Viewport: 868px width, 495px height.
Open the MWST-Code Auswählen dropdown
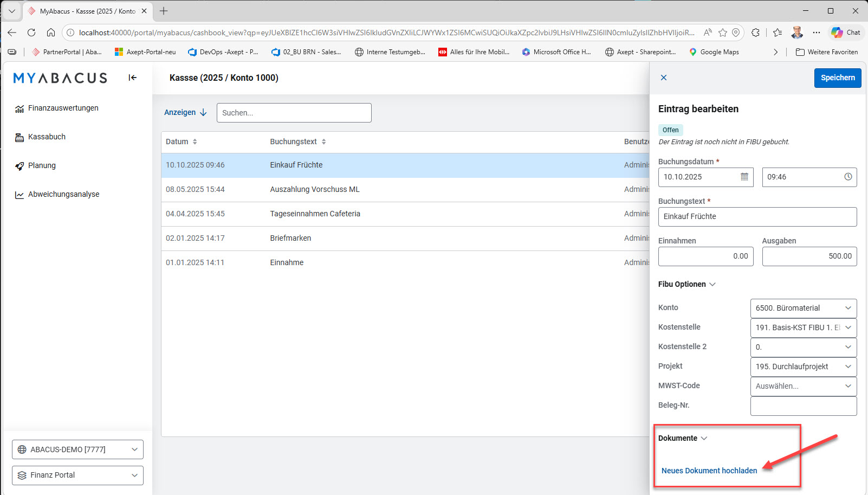tap(804, 386)
